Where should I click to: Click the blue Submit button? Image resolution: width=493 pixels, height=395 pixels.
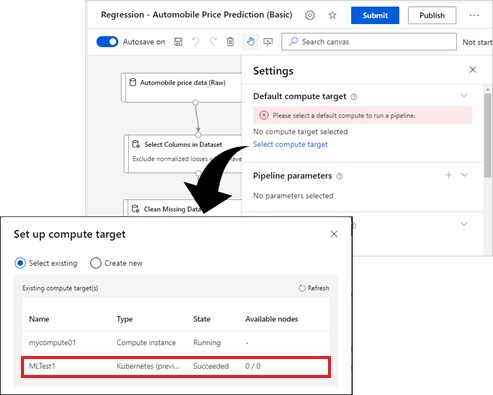pyautogui.click(x=375, y=15)
